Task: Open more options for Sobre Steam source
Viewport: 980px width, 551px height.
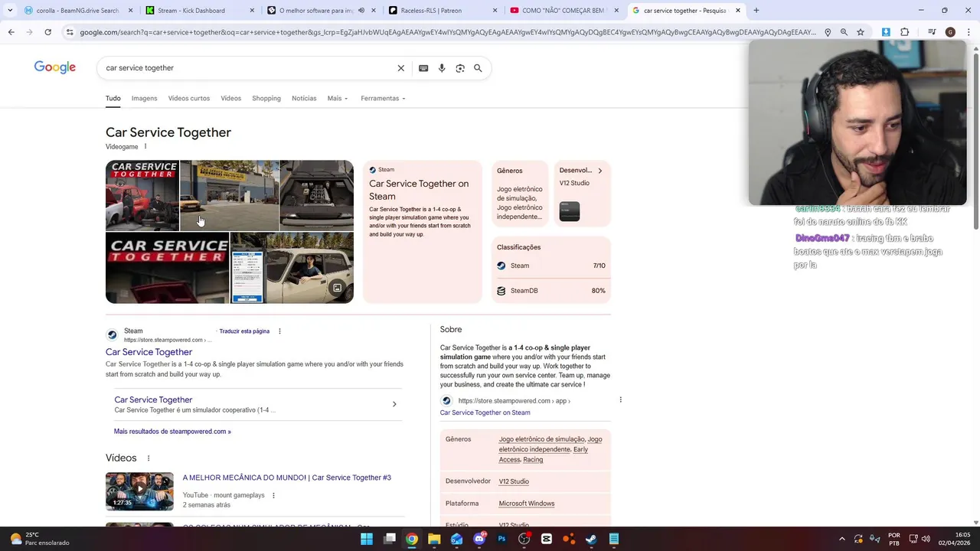Action: (620, 400)
